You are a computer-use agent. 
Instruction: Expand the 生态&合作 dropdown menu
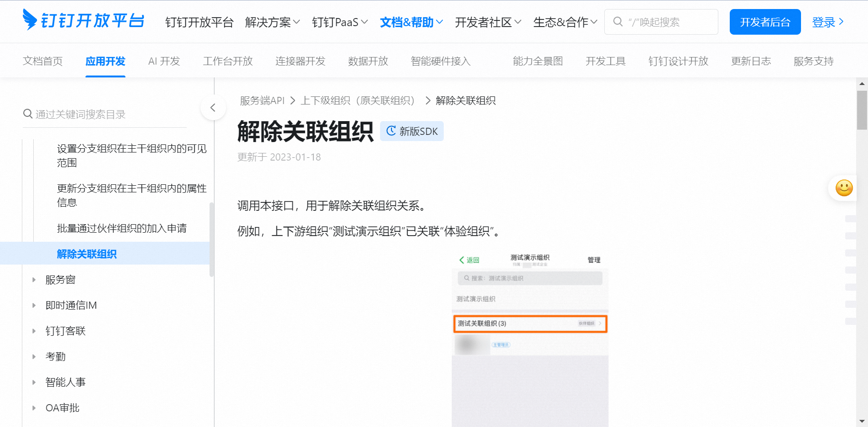pos(565,22)
